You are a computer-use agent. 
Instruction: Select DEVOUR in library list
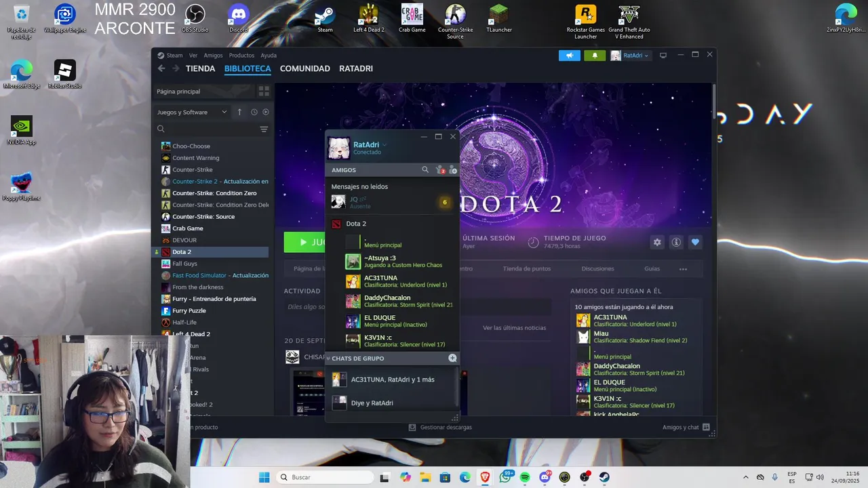tap(214, 240)
